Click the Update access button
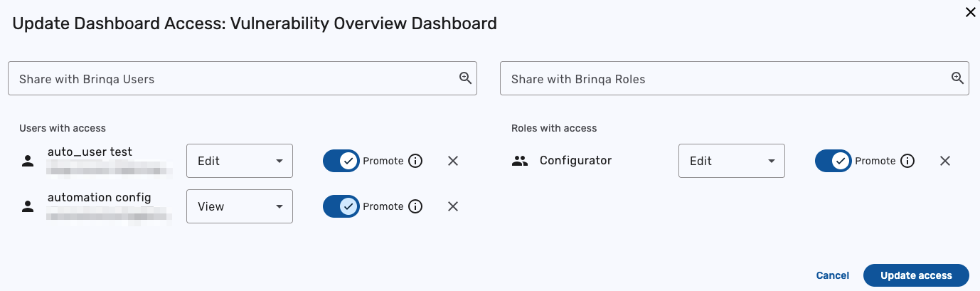This screenshot has height=291, width=980. (916, 275)
